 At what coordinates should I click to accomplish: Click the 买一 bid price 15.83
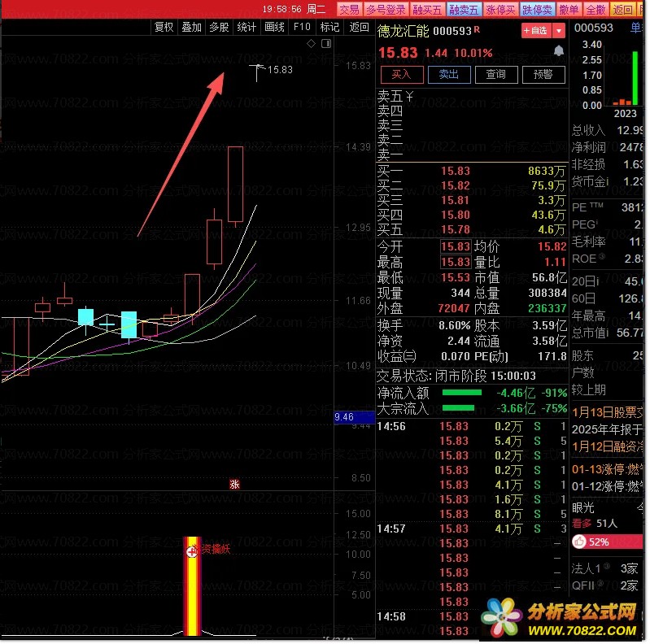(x=456, y=171)
